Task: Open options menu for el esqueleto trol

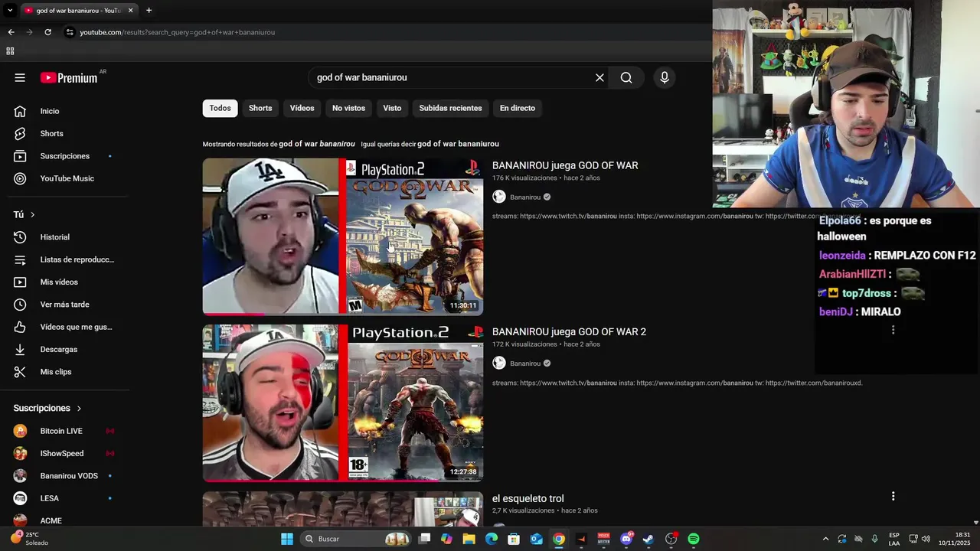Action: pos(893,496)
